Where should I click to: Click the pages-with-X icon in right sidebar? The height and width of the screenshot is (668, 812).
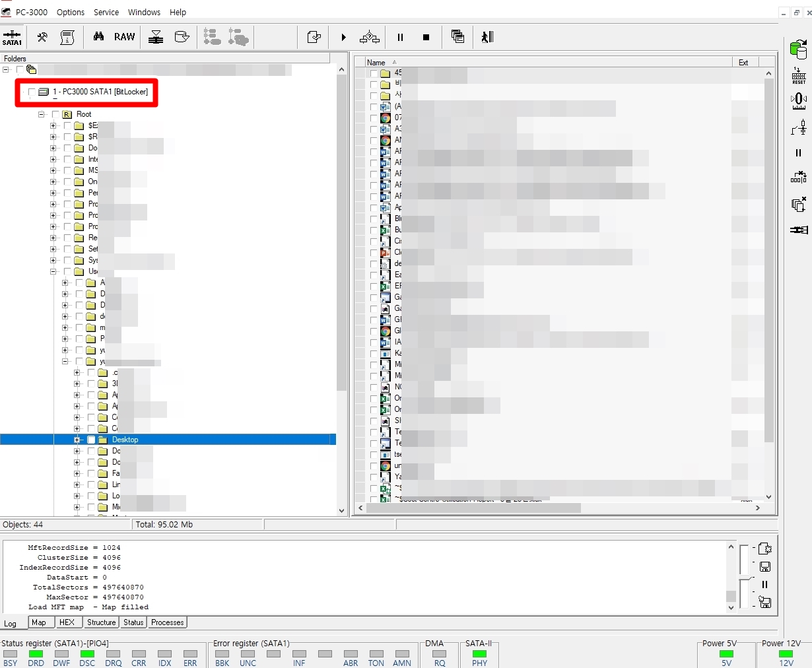click(799, 204)
